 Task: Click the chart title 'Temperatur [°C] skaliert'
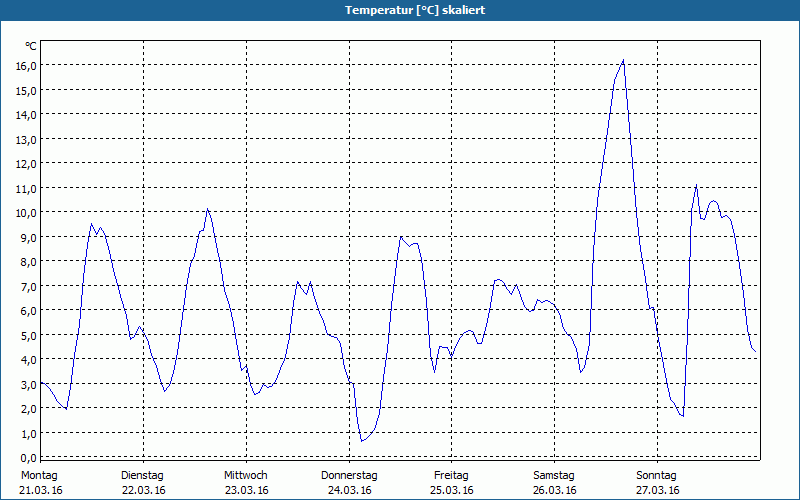pyautogui.click(x=415, y=10)
